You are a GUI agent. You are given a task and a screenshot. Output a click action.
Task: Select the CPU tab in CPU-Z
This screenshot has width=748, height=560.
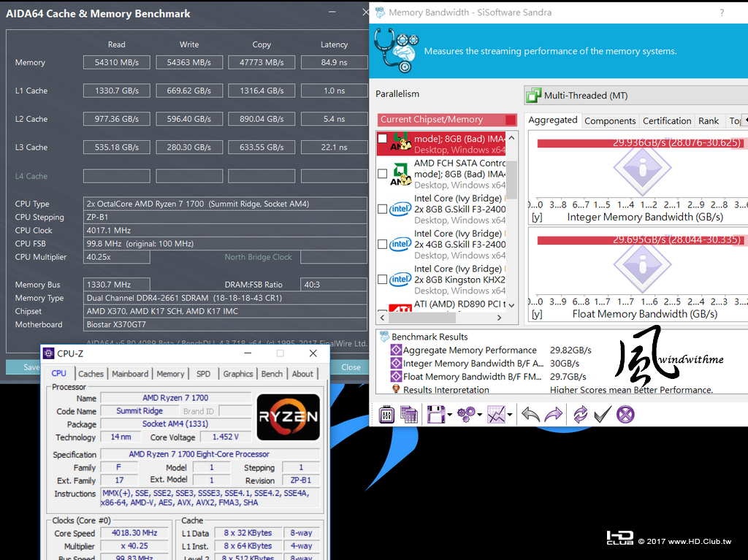coord(59,374)
